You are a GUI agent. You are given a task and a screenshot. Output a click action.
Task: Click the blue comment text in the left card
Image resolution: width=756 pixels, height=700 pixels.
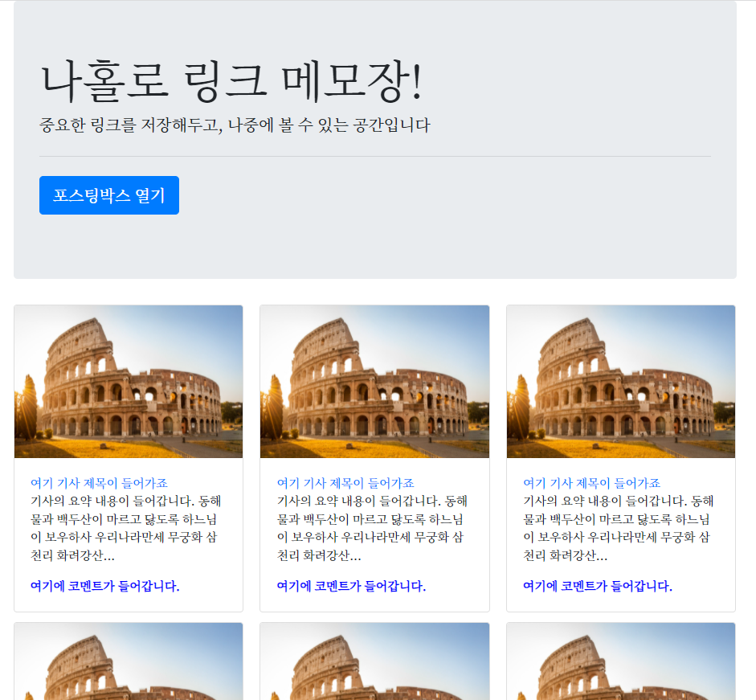(x=104, y=586)
